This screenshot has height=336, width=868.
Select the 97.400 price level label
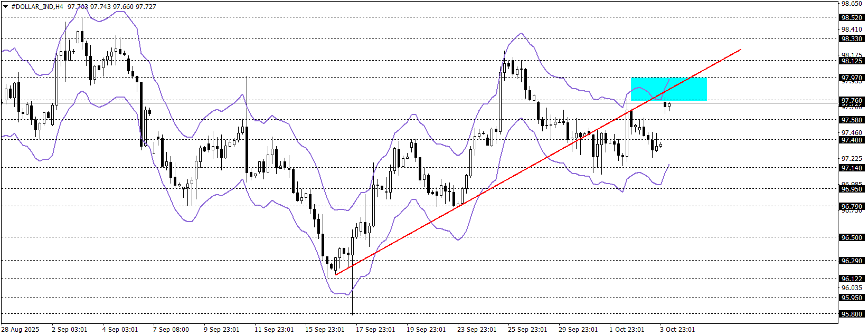coord(852,140)
